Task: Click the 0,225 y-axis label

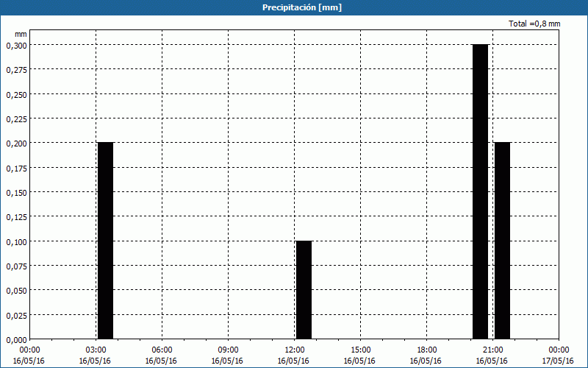Action: click(x=16, y=118)
